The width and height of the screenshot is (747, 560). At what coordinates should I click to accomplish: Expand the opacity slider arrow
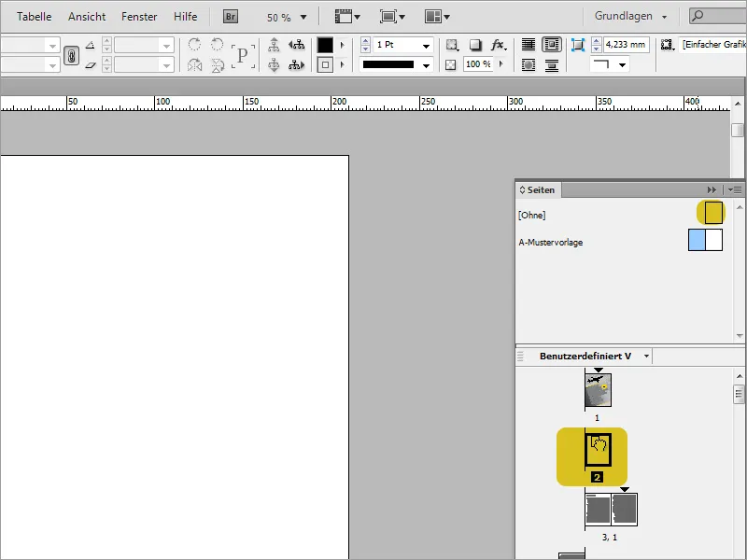click(x=500, y=63)
